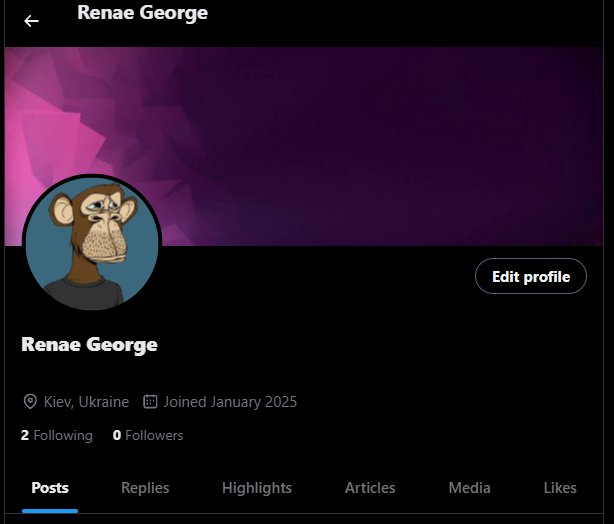Click the Renae George profile display name
Screen dimensions: 614x524
point(90,345)
